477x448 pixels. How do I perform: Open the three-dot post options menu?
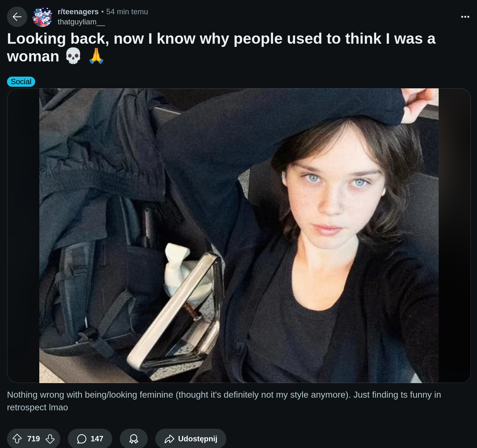[x=465, y=17]
